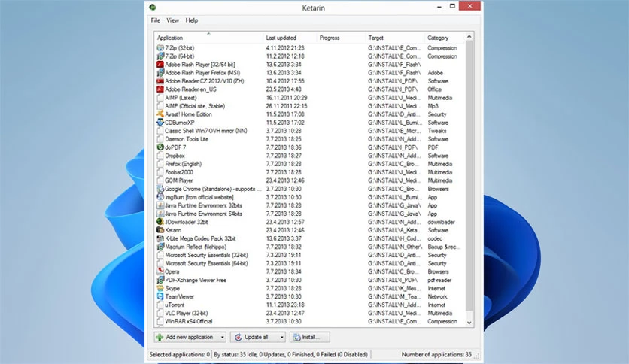Select the GOM Player row
Image resolution: width=629 pixels, height=364 pixels.
click(310, 180)
